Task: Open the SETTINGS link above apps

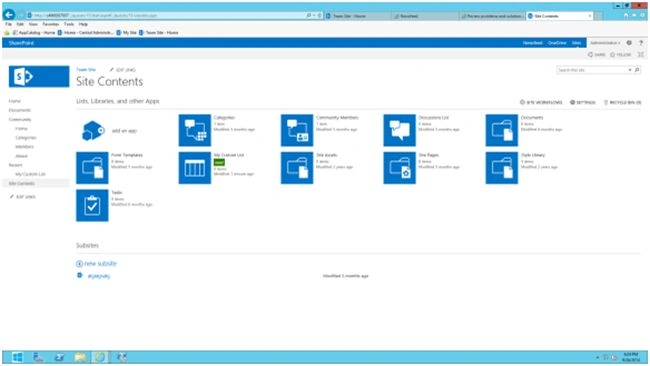Action: (x=582, y=102)
